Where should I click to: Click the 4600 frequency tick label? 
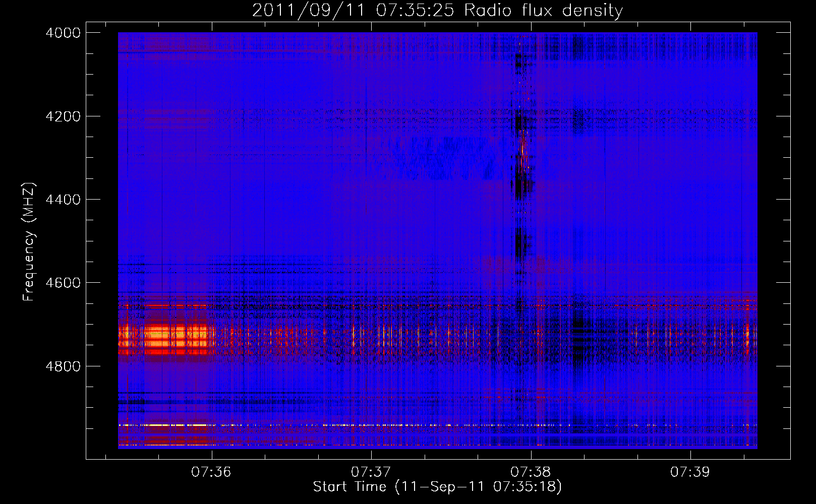coord(63,283)
